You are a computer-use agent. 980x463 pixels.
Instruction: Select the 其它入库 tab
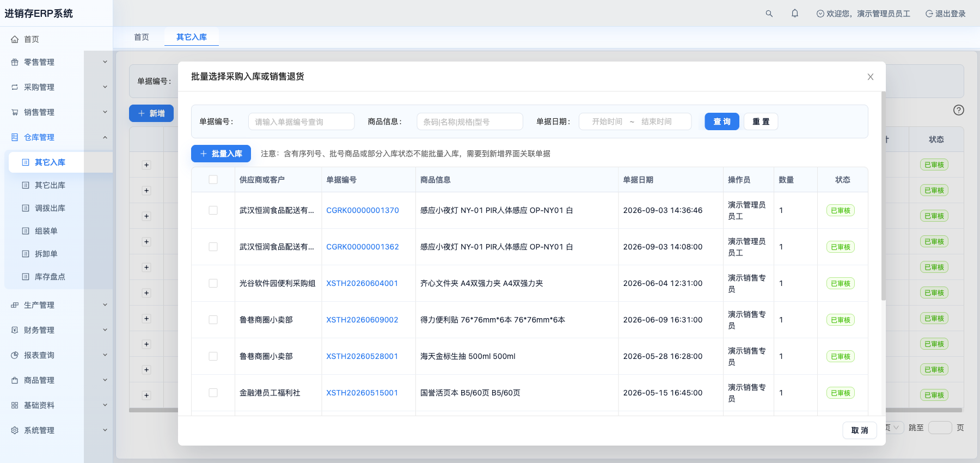(192, 37)
